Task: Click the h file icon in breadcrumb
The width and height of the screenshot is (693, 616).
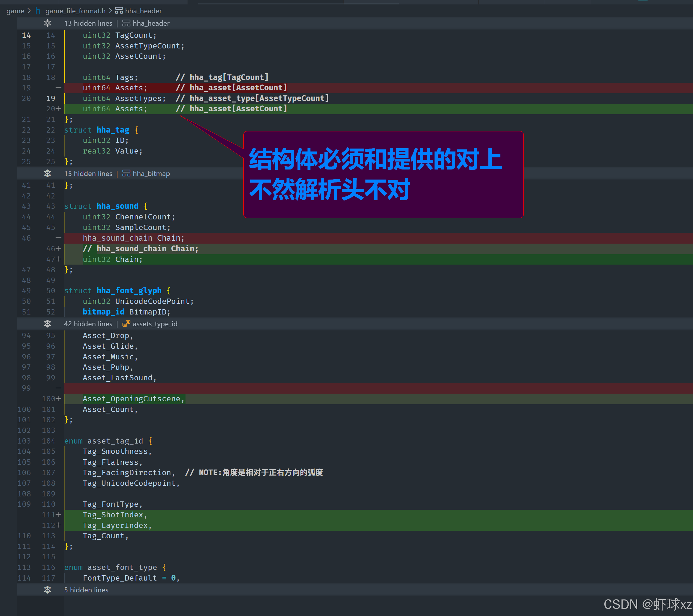Action: [x=38, y=11]
